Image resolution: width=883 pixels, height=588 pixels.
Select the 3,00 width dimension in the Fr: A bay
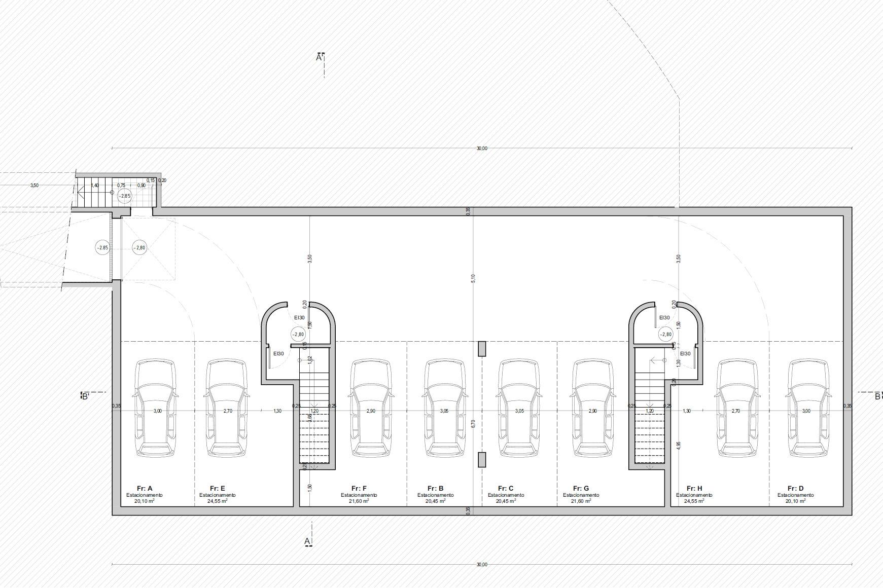[x=157, y=411]
